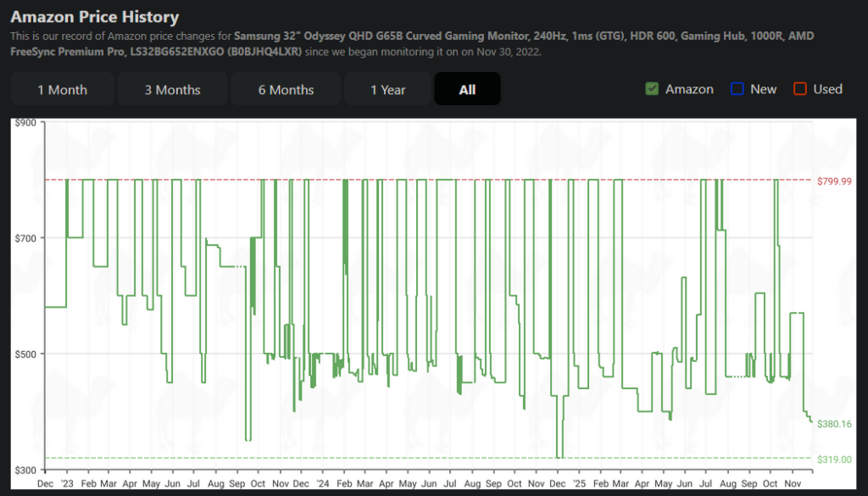Image resolution: width=868 pixels, height=496 pixels.
Task: Click the $500 y-axis label
Action: pos(27,354)
